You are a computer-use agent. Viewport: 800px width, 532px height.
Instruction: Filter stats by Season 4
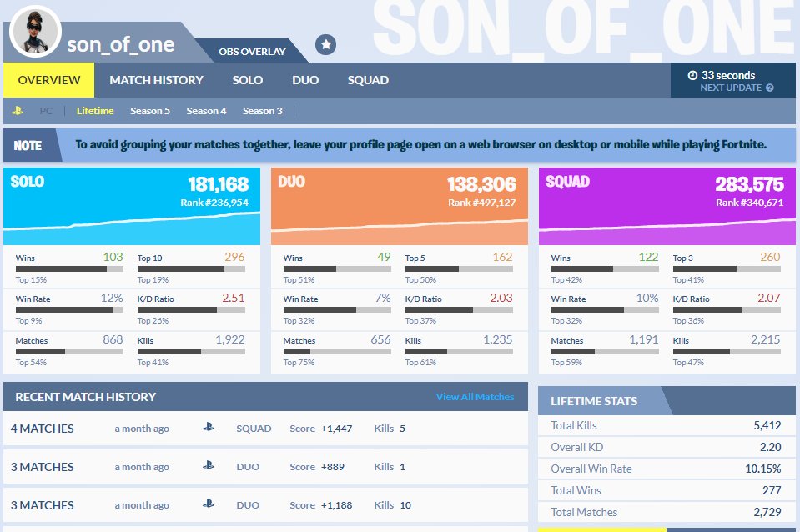(x=206, y=111)
